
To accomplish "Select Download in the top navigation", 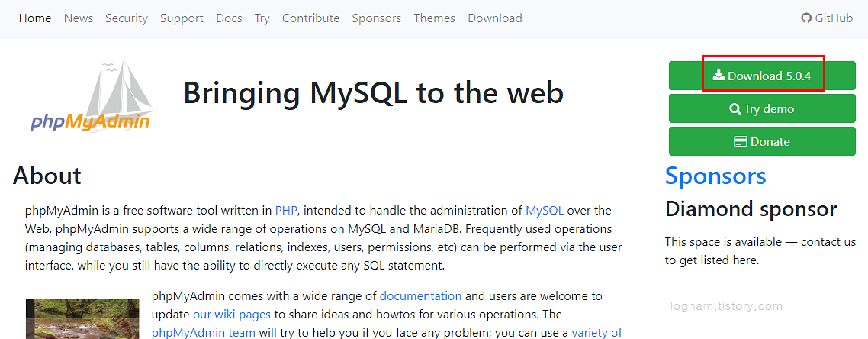I will [x=495, y=18].
